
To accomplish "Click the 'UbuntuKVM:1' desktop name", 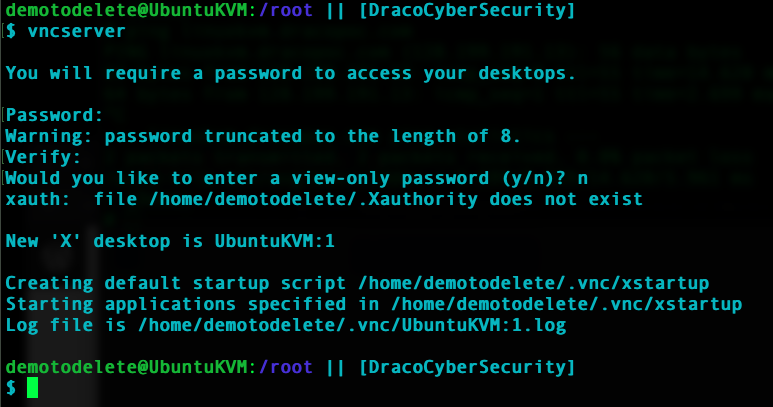I will 275,241.
